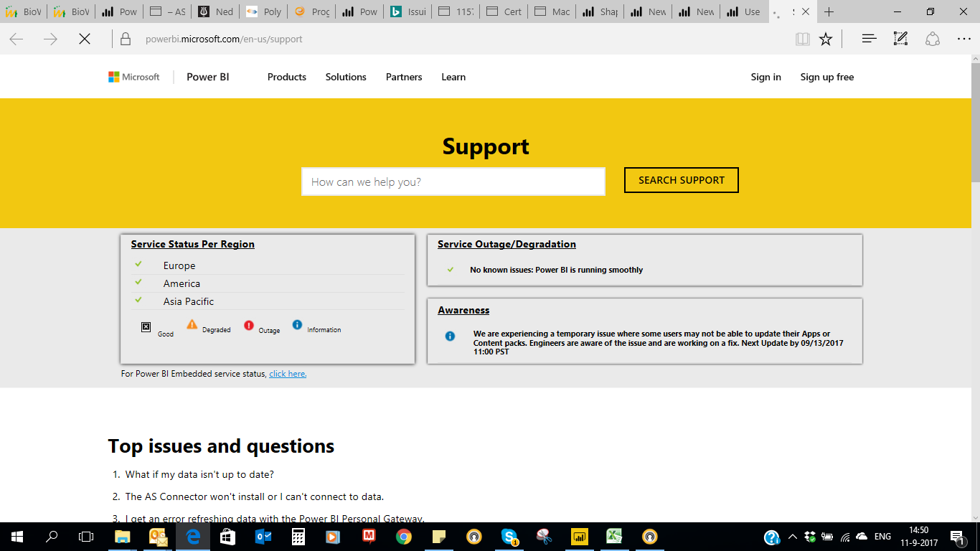Click close button on the active tab
Image resolution: width=980 pixels, height=551 pixels.
pos(806,11)
